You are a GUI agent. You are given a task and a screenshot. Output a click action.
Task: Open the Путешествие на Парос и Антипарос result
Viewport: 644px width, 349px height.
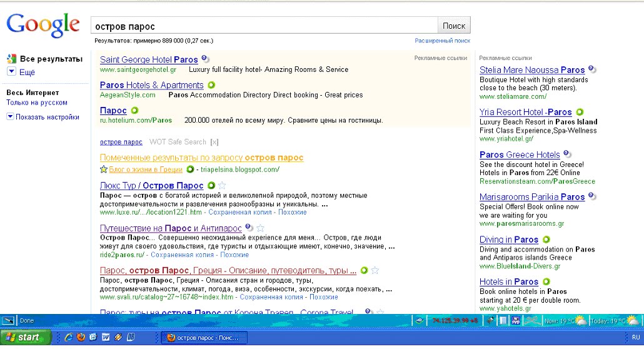171,228
